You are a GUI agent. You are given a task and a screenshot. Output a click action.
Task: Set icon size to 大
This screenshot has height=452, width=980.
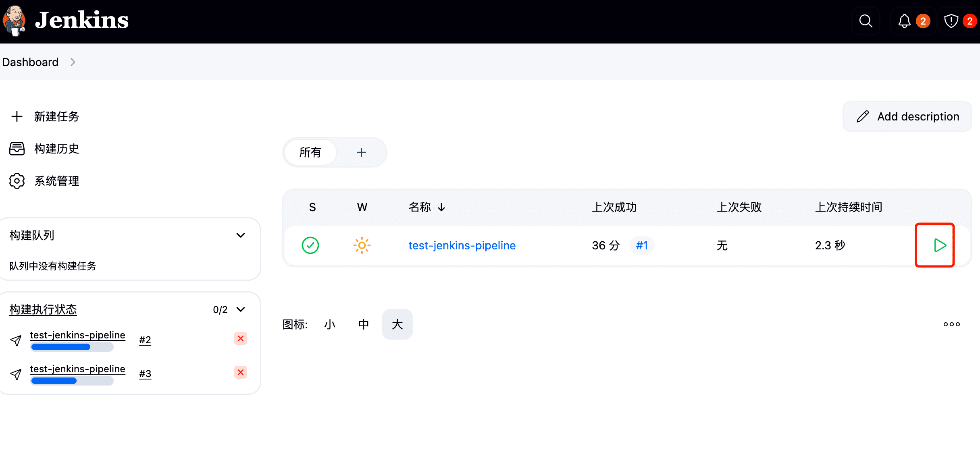coord(397,324)
